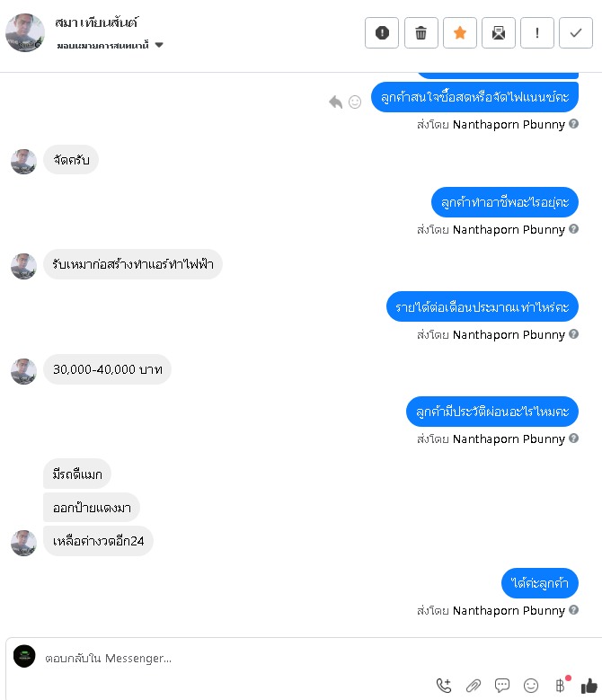The height and width of the screenshot is (700, 602).
Task: Delete conversation using trash can icon
Action: coord(421,32)
